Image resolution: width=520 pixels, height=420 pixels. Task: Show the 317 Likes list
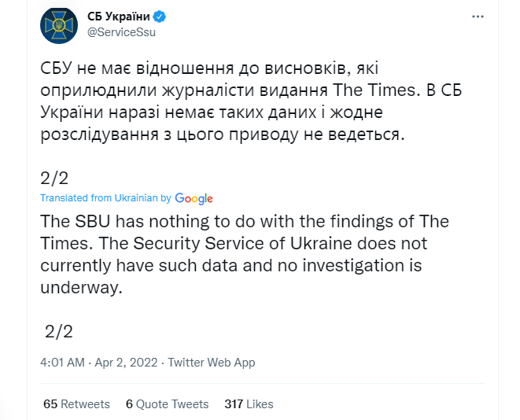[x=249, y=403]
